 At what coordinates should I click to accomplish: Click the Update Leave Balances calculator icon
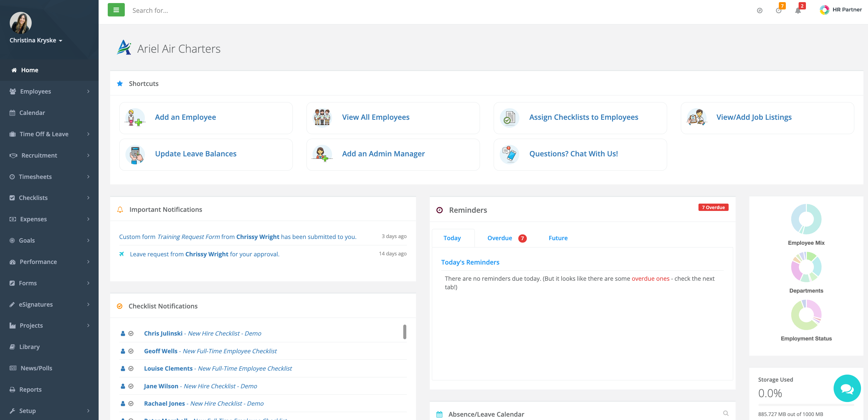tap(135, 154)
